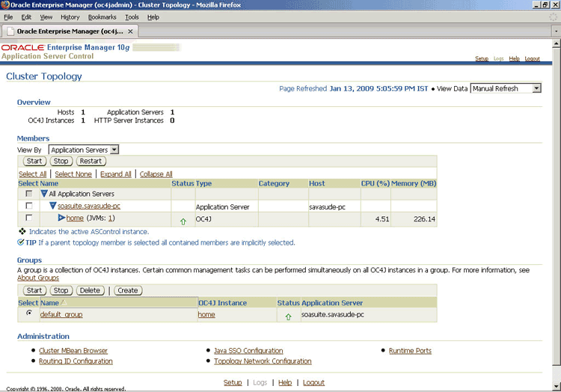Click the TIP checkmark icon
561x392 pixels.
coord(21,242)
